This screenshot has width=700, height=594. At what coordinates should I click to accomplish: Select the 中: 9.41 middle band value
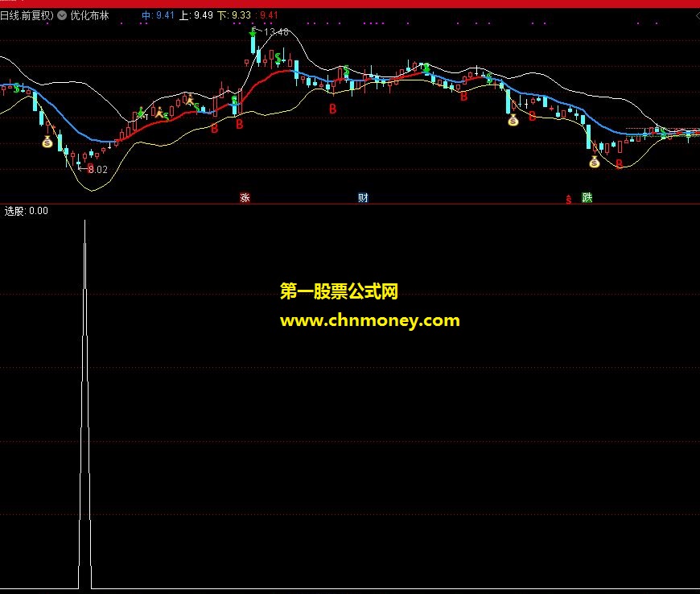point(158,15)
